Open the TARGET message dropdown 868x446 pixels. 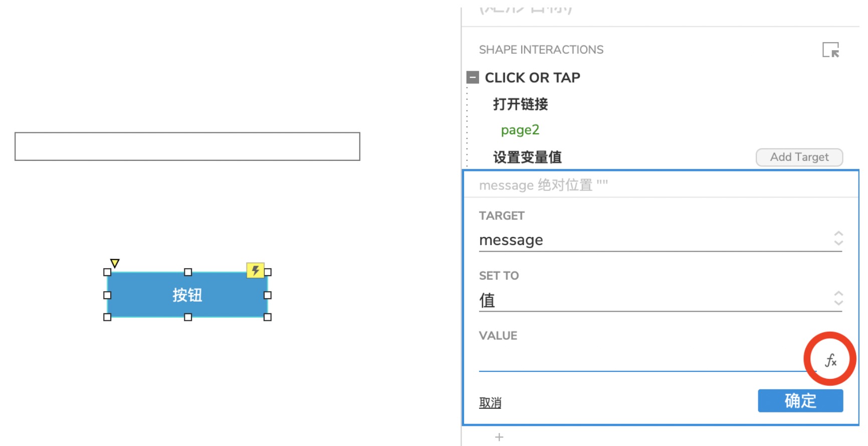pos(660,240)
